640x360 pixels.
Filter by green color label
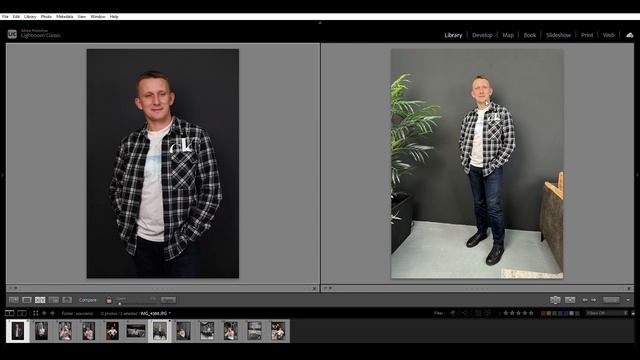pyautogui.click(x=555, y=313)
